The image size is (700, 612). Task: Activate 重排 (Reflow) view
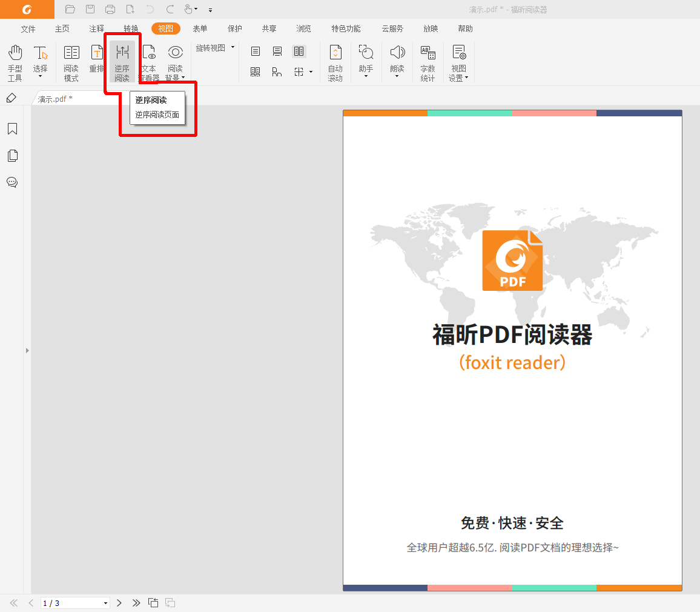tap(96, 61)
